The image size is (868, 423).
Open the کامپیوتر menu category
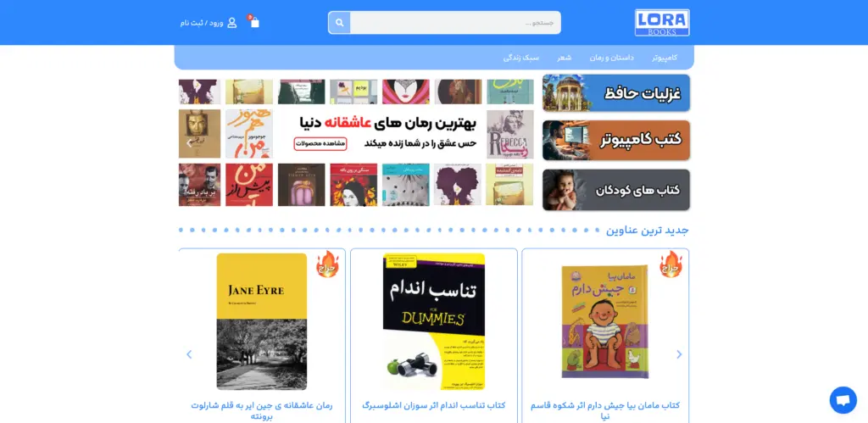point(665,58)
